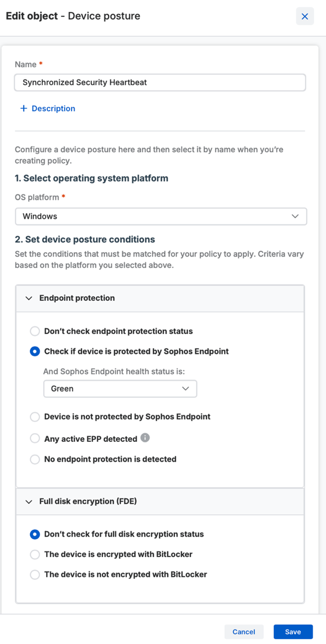This screenshot has height=644, width=326.
Task: Open the Endpoint protection section header
Action: (77, 298)
